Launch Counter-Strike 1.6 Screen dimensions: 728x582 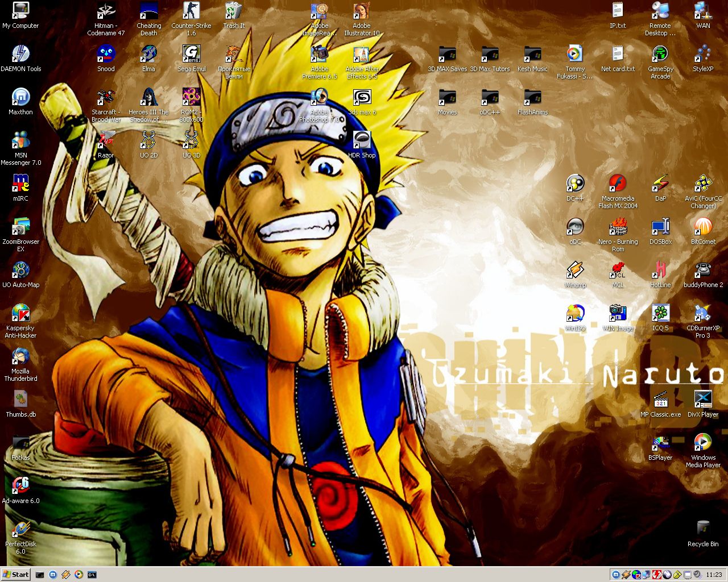coord(191,19)
